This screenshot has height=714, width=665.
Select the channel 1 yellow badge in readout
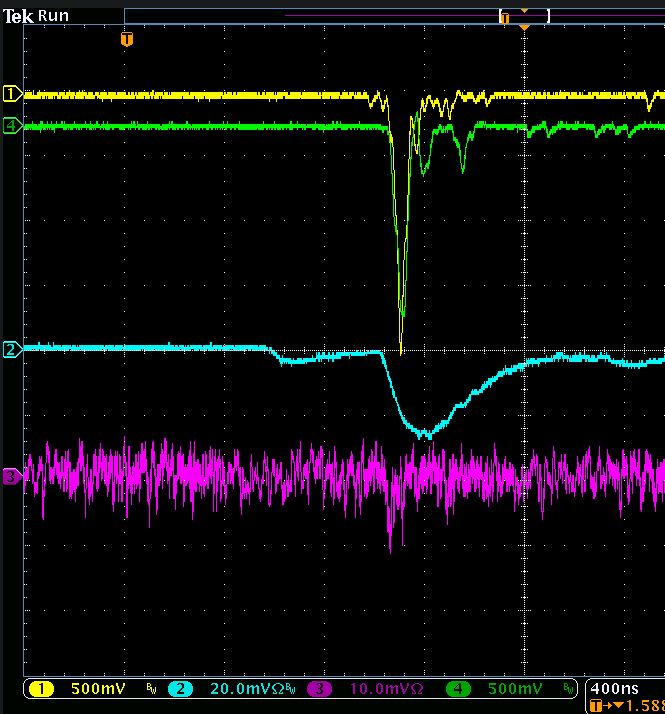45,689
